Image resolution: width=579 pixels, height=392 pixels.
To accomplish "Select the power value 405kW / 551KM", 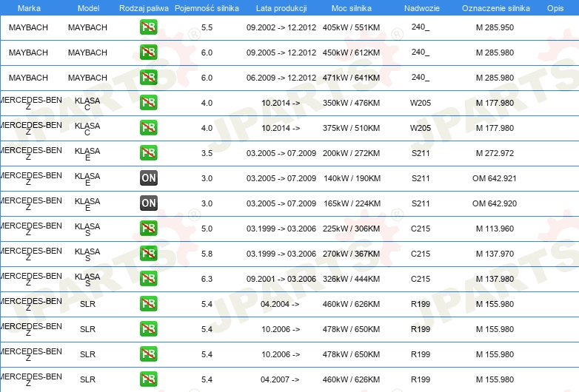I will coord(351,27).
